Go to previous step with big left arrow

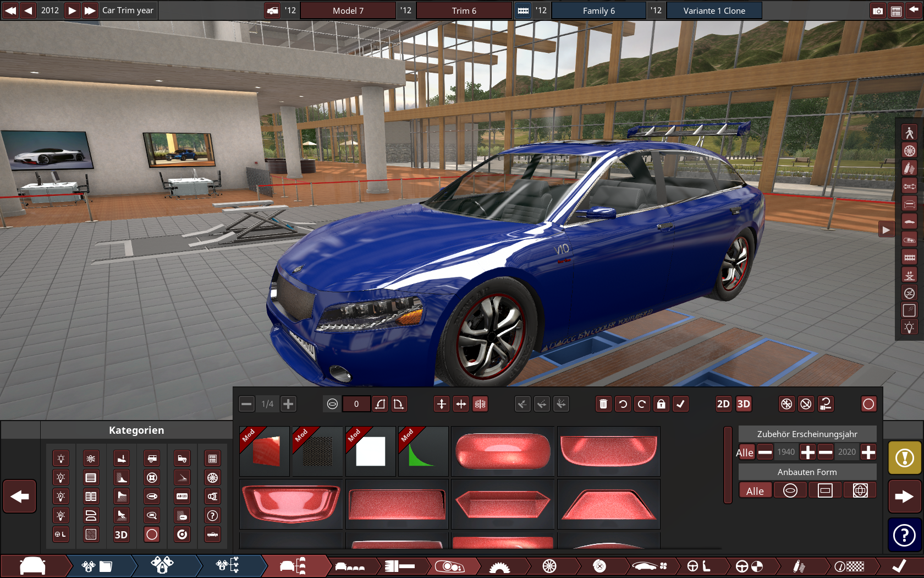click(x=20, y=497)
